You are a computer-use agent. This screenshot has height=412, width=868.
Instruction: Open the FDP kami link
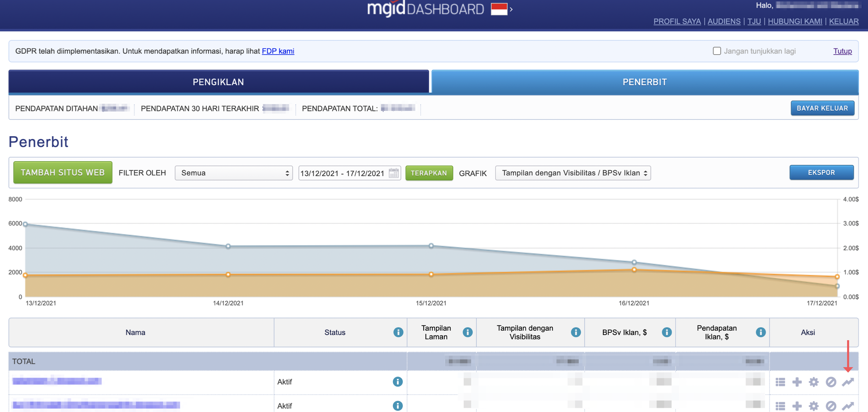(x=278, y=51)
